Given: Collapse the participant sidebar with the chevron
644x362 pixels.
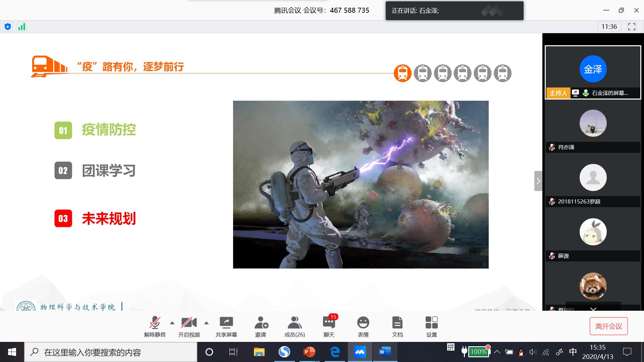Looking at the screenshot, I should click(538, 181).
